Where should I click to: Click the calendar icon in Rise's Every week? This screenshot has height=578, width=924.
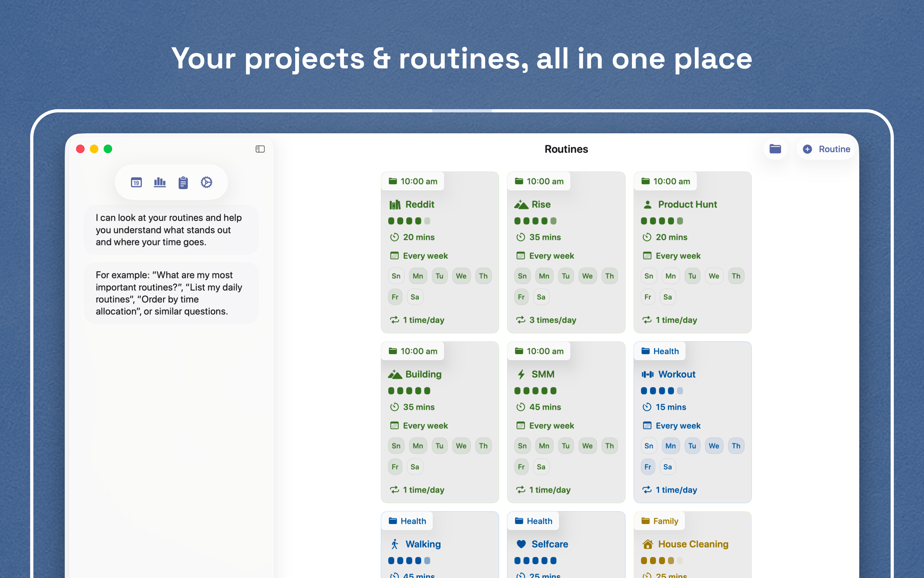coord(521,256)
